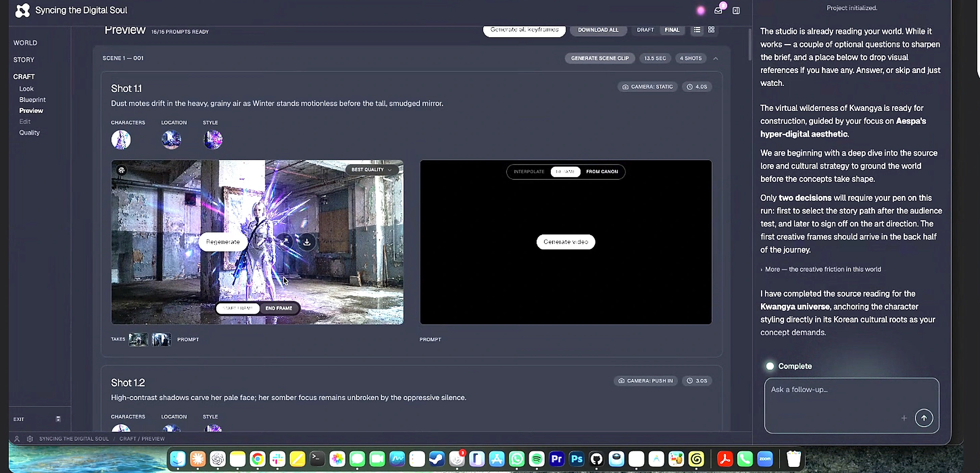Select FINAL quality mode
The height and width of the screenshot is (473, 980).
(672, 30)
